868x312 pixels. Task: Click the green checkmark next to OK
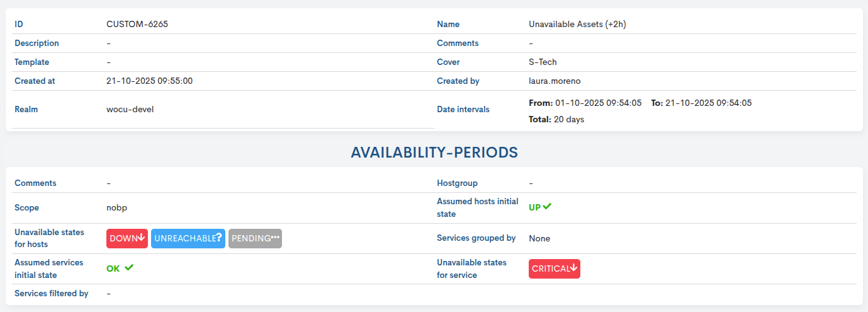(129, 268)
